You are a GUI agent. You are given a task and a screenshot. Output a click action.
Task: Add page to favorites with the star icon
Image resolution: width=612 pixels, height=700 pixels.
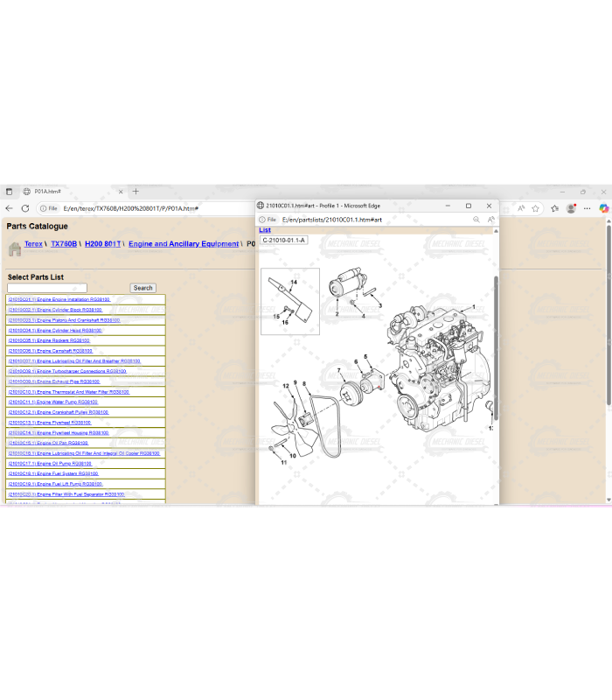[536, 208]
